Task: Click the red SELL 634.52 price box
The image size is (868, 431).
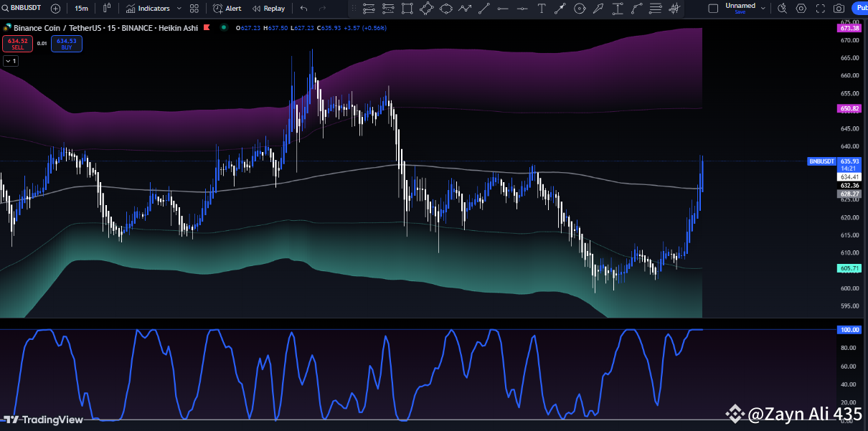Action: point(17,43)
